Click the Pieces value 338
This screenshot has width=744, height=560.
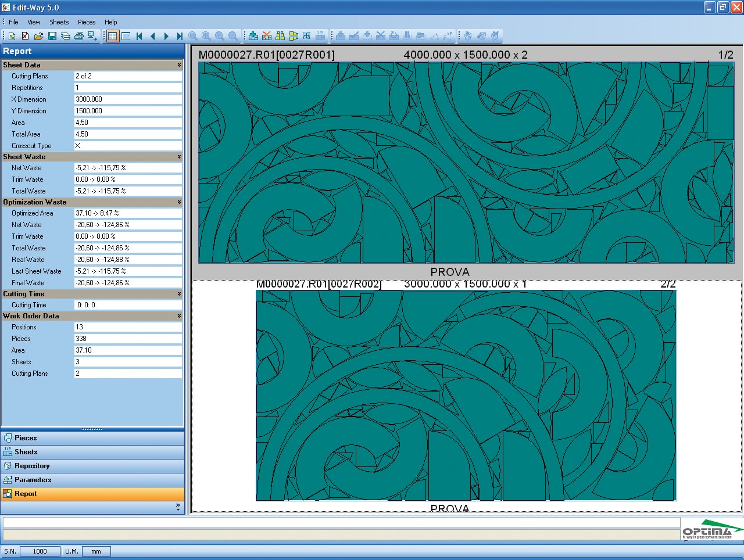pyautogui.click(x=128, y=339)
